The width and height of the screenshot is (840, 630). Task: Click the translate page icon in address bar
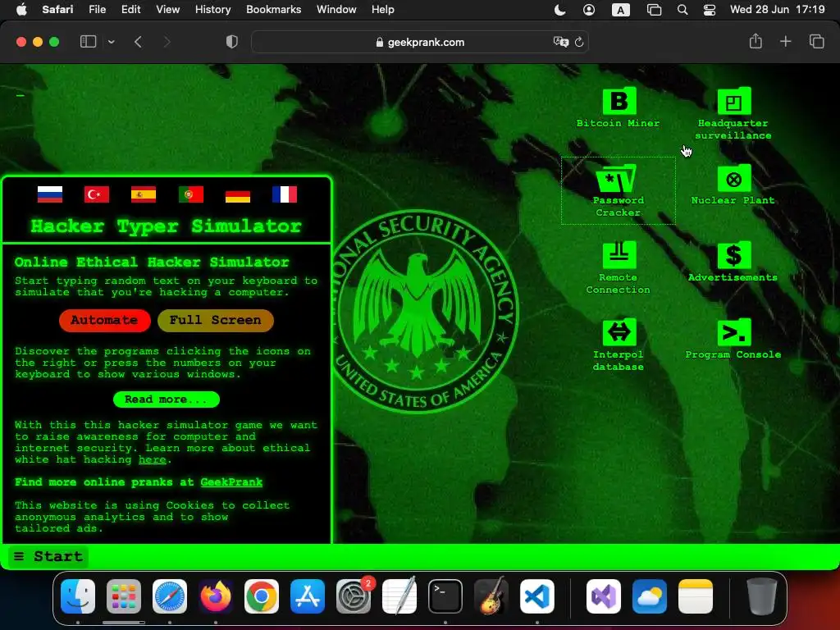point(561,42)
